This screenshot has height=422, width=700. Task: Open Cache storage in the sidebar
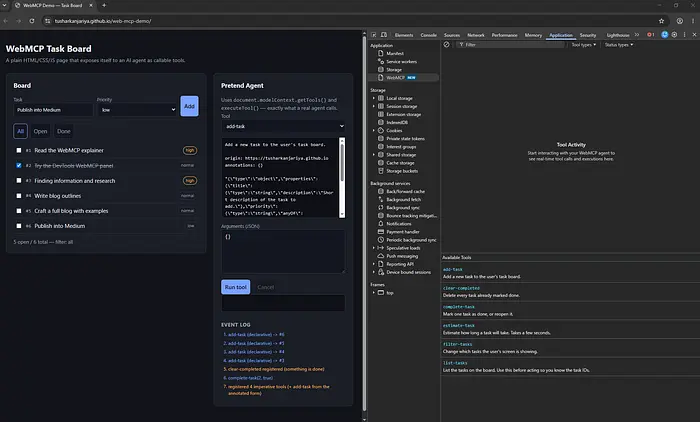point(400,163)
